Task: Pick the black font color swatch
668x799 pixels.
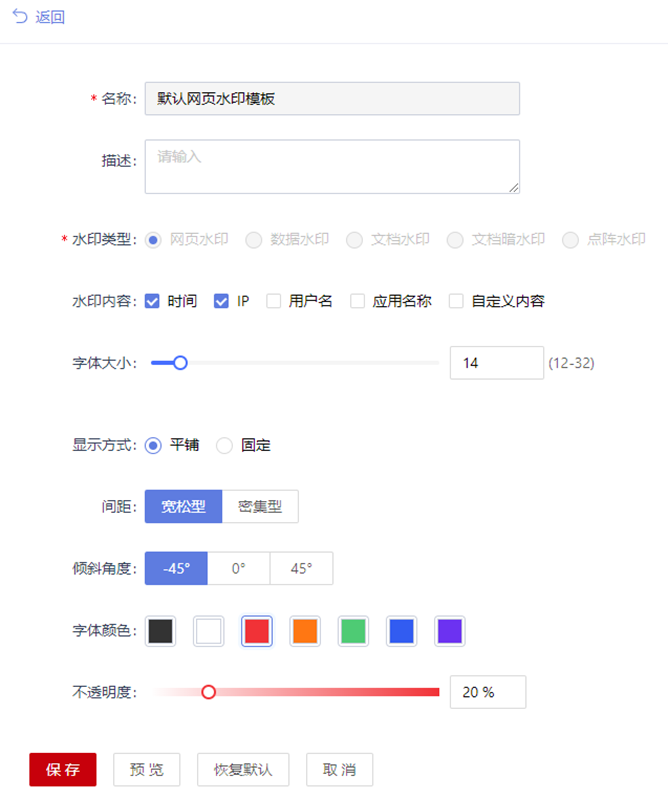Action: point(161,631)
